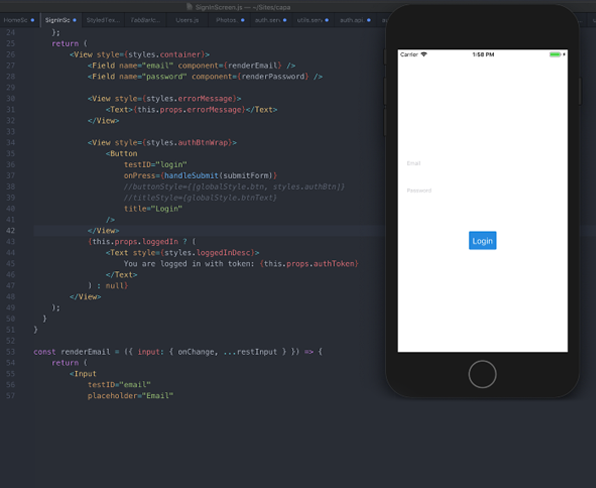Click line number 26 in the gutter

click(11, 54)
